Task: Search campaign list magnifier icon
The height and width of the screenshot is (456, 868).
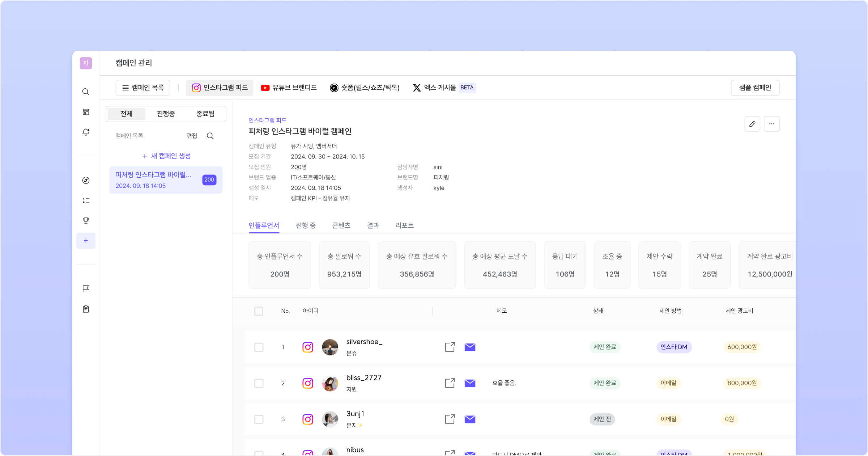Action: point(210,136)
